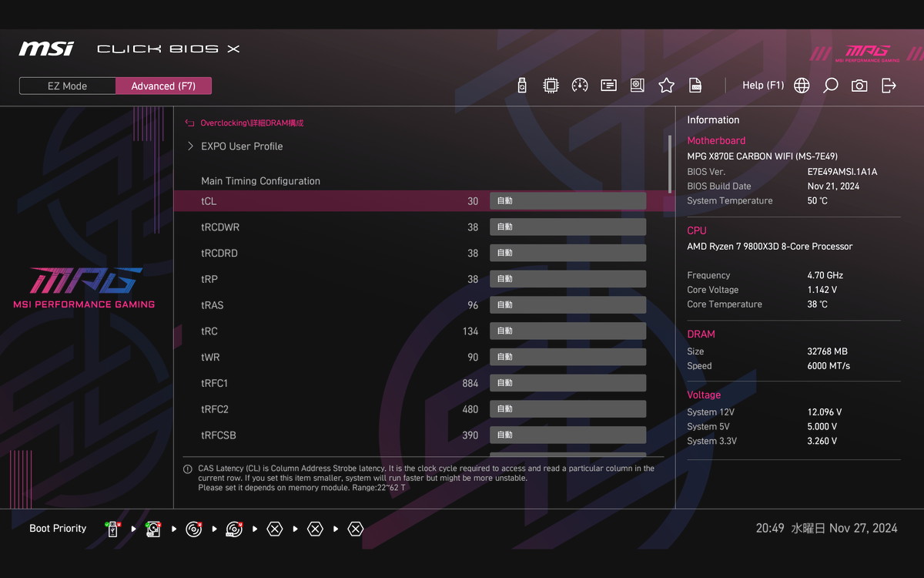
Task: Click the tRC current value 134
Action: click(x=470, y=331)
